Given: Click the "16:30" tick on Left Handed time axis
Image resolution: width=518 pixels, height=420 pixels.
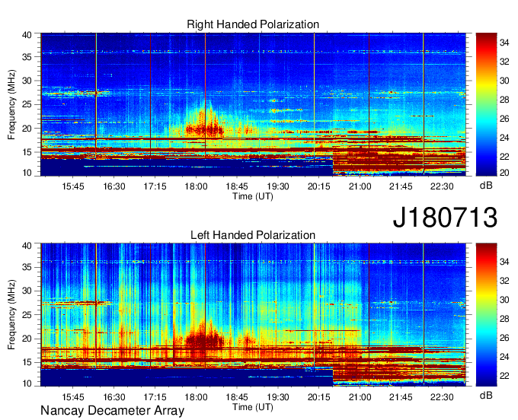Looking at the screenshot, I should 114,397.
